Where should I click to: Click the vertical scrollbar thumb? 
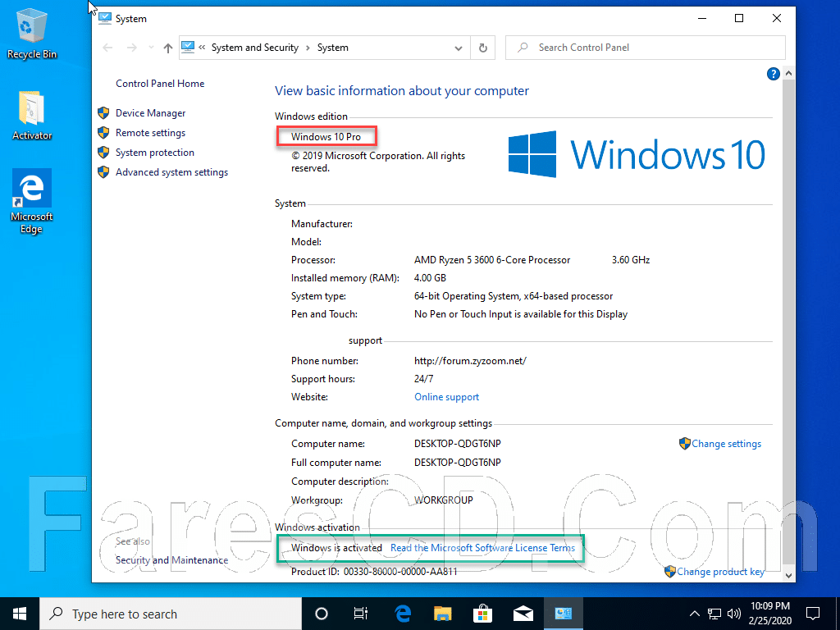[788, 322]
